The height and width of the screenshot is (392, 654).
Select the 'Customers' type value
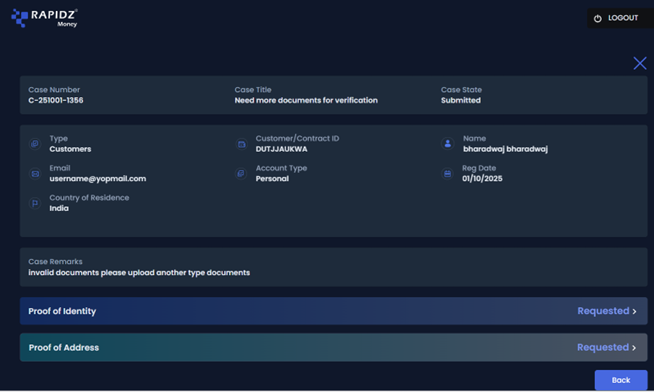click(x=70, y=149)
